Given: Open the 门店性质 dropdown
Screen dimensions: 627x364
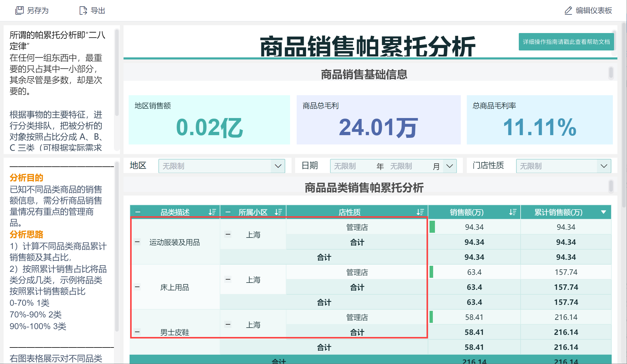Looking at the screenshot, I should point(604,166).
